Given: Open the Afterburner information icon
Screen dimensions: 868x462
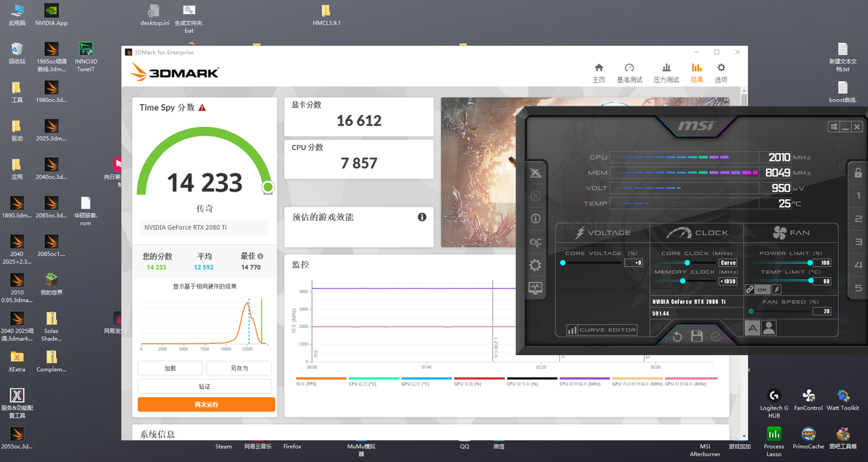Looking at the screenshot, I should (534, 219).
